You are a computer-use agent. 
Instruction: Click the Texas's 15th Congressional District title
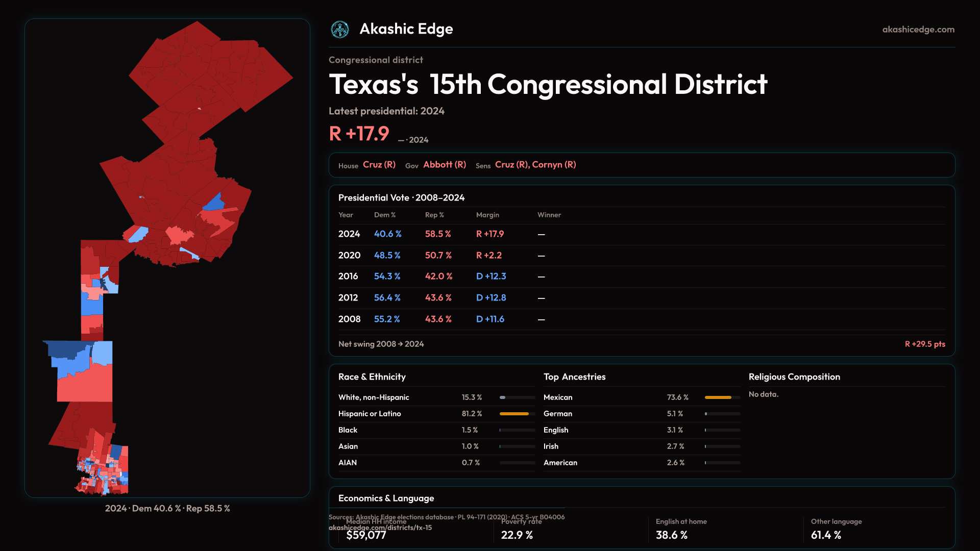point(548,85)
